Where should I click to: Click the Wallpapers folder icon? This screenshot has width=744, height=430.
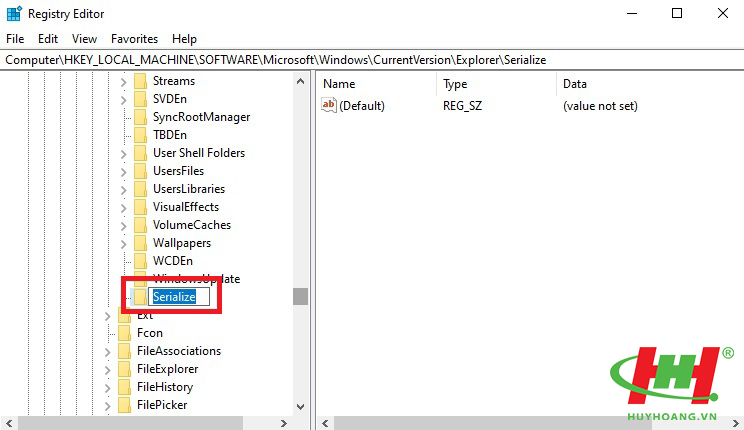pyautogui.click(x=140, y=243)
